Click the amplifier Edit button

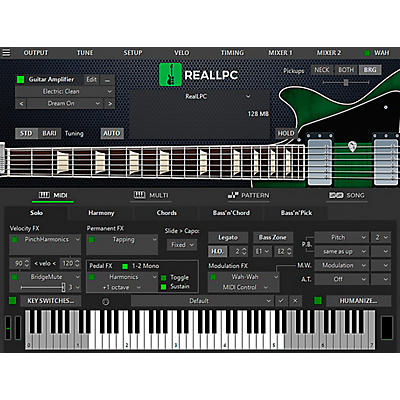tap(91, 80)
